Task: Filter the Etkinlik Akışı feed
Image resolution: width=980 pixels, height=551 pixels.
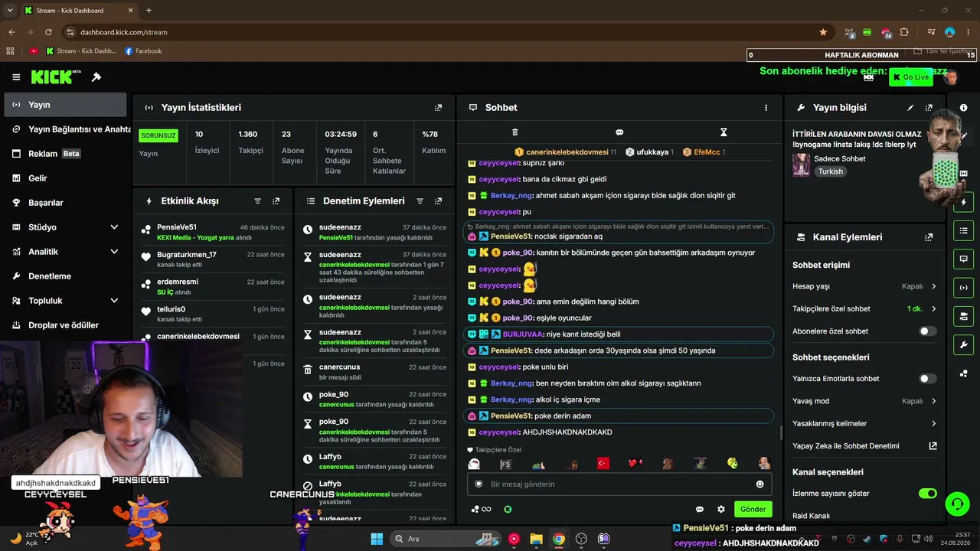Action: [258, 201]
